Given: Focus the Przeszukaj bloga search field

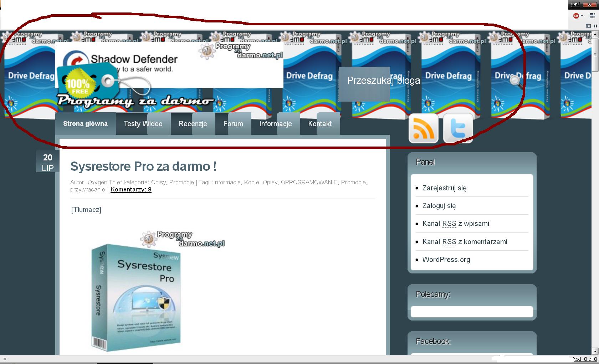Looking at the screenshot, I should tap(384, 81).
